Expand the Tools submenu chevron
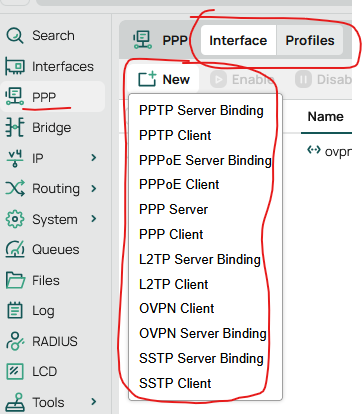363x414 pixels. (x=94, y=402)
